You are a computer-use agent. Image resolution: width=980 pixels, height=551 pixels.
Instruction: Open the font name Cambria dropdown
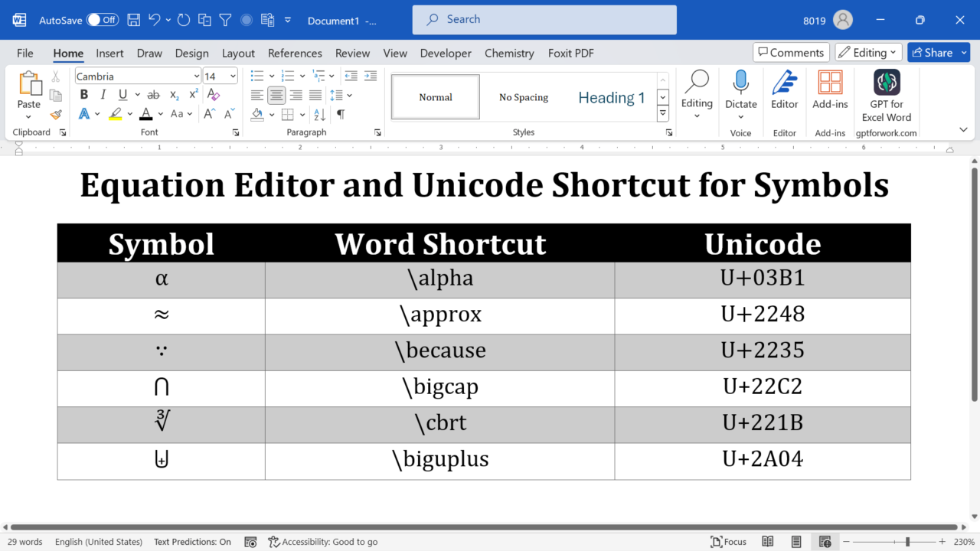tap(196, 77)
